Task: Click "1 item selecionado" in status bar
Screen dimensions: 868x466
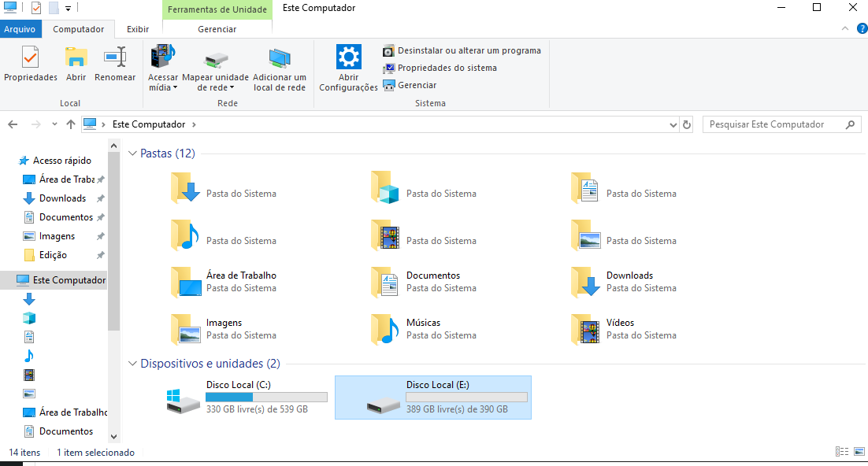Action: [96, 452]
